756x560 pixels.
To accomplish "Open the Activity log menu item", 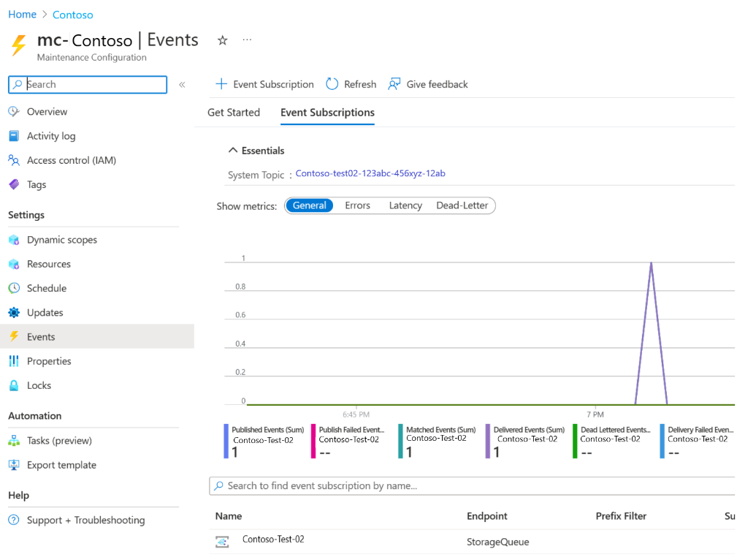I will (51, 136).
